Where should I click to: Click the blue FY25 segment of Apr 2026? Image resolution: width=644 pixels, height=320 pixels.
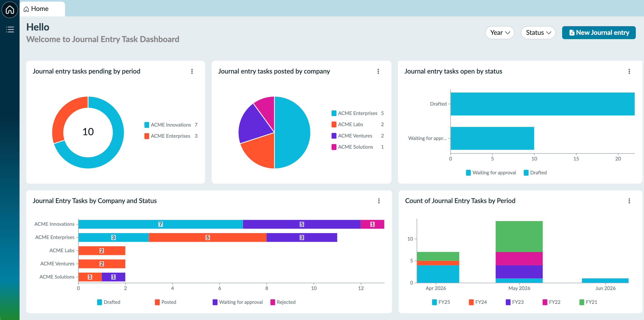(438, 274)
